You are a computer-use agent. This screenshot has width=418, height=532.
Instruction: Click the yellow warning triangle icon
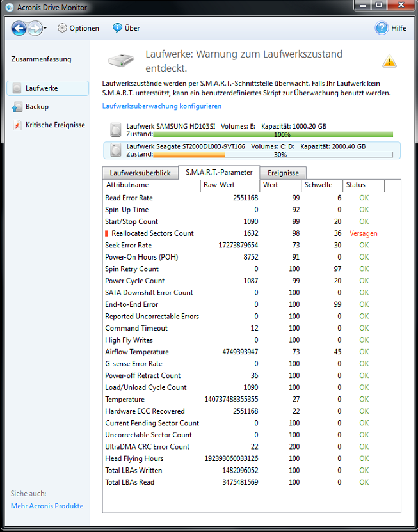pyautogui.click(x=389, y=61)
